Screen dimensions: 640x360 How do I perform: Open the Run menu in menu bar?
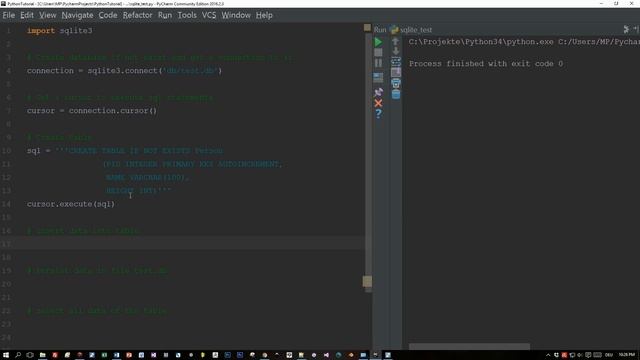[165, 15]
